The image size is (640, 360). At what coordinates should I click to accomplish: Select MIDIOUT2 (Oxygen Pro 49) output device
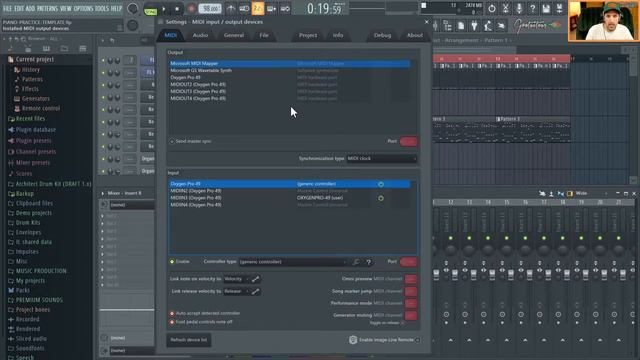coord(290,84)
